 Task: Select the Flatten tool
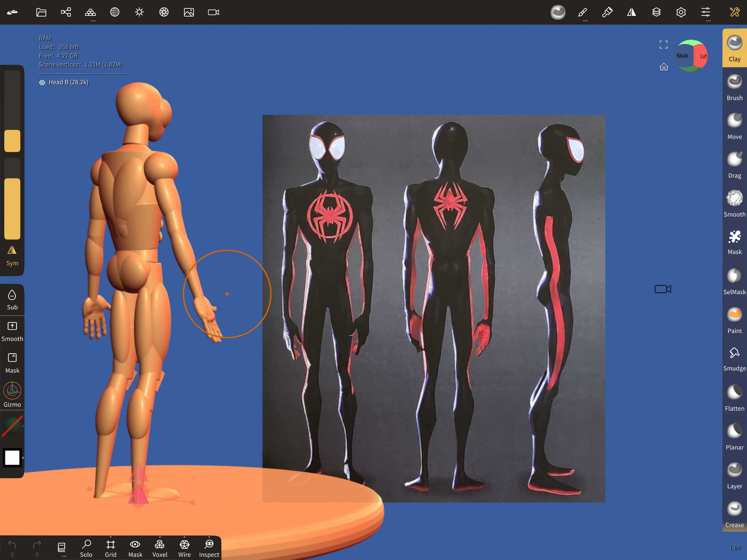[734, 398]
